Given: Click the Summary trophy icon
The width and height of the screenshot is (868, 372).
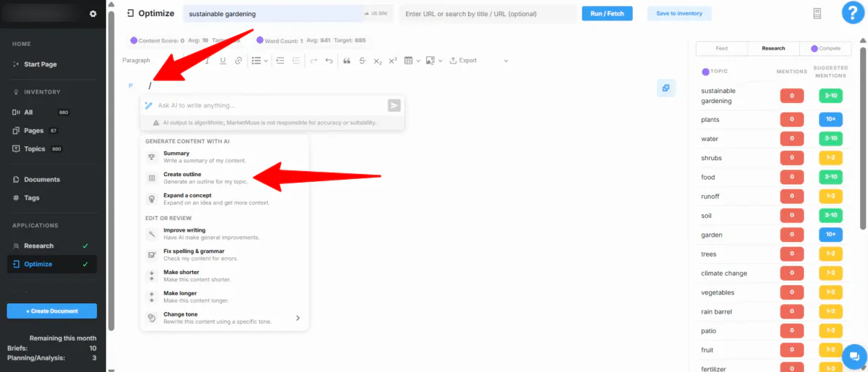Looking at the screenshot, I should pyautogui.click(x=151, y=157).
